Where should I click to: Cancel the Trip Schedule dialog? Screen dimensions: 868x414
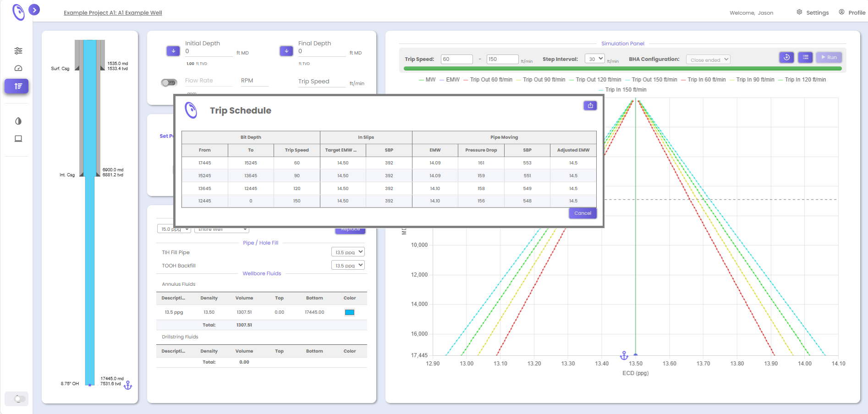click(x=582, y=213)
